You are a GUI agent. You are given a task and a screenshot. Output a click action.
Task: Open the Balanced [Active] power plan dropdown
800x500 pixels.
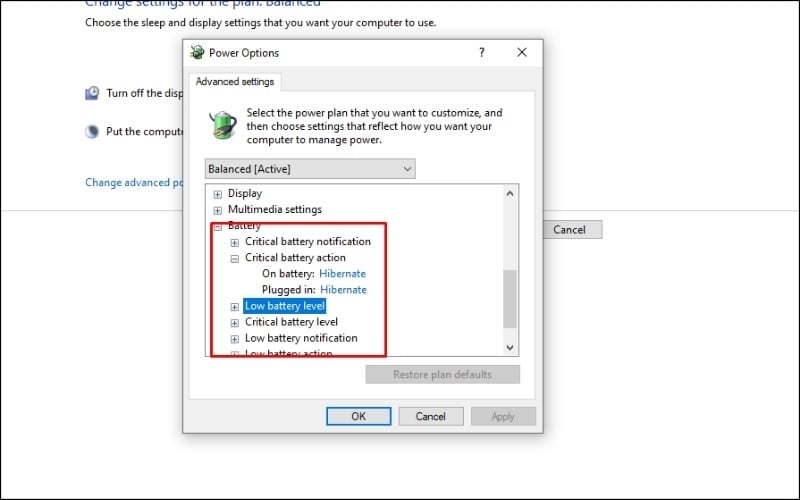(x=310, y=169)
